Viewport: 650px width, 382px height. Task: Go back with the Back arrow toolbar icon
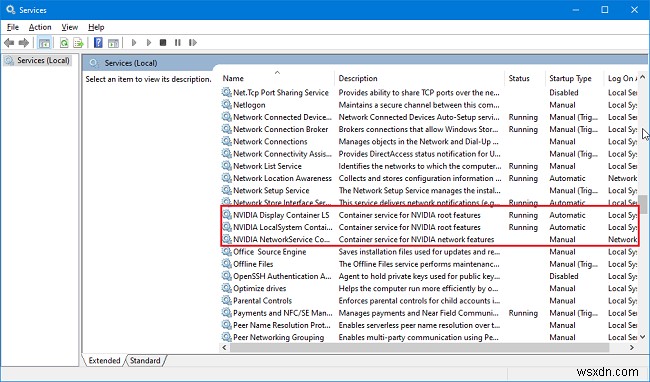pyautogui.click(x=9, y=42)
